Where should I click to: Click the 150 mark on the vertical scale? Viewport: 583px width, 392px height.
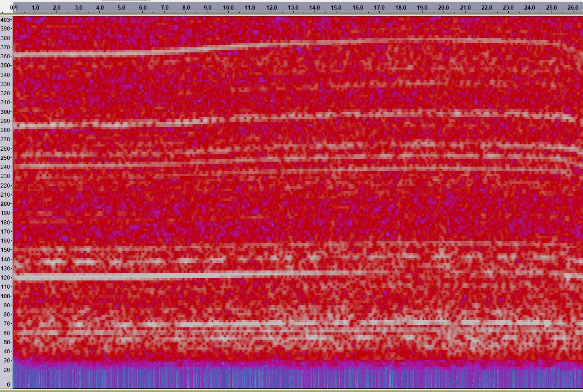6,250
